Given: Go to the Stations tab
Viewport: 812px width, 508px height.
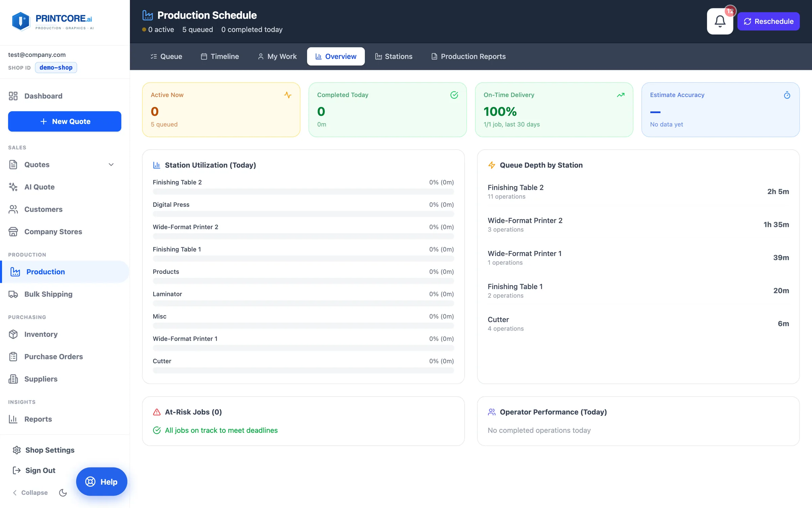Looking at the screenshot, I should pos(394,56).
